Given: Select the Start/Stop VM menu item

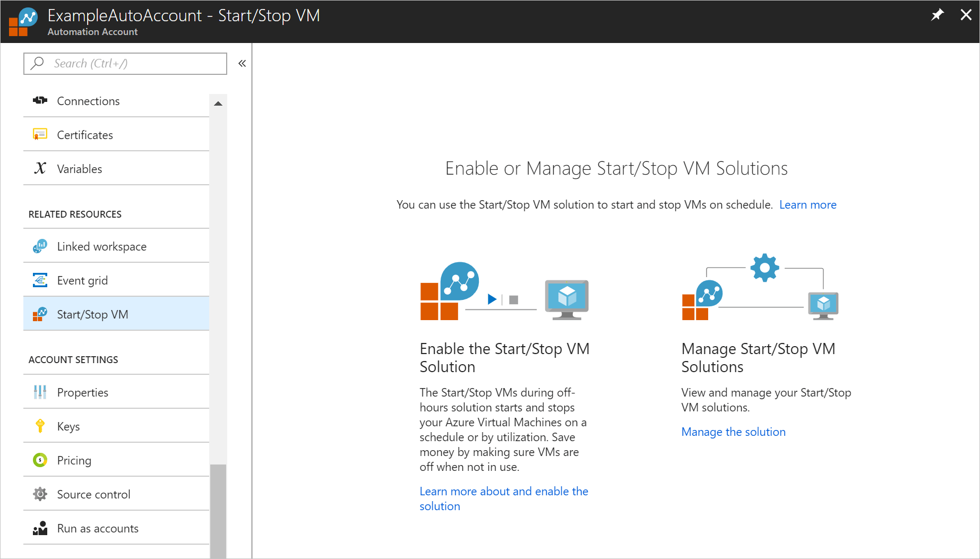Looking at the screenshot, I should pos(116,314).
